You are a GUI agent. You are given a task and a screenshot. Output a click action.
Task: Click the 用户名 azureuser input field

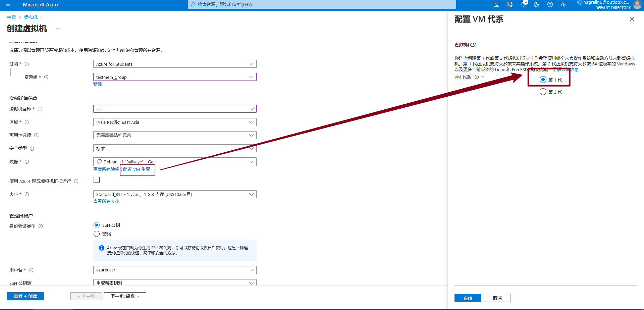(171, 270)
